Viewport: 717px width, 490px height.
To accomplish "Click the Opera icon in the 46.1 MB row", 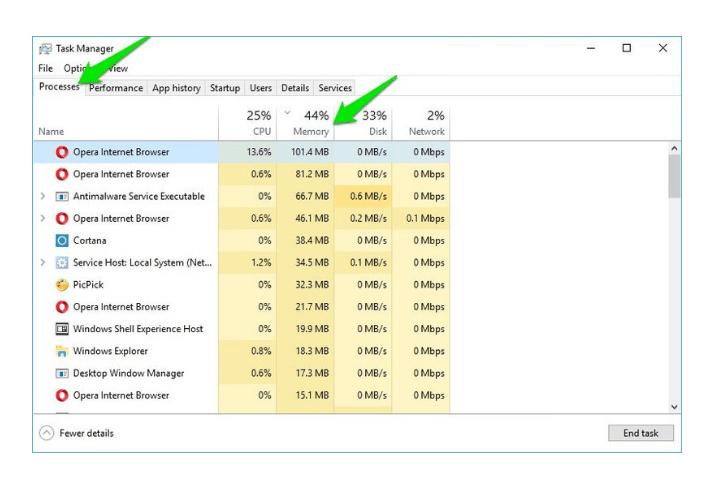I will click(62, 218).
